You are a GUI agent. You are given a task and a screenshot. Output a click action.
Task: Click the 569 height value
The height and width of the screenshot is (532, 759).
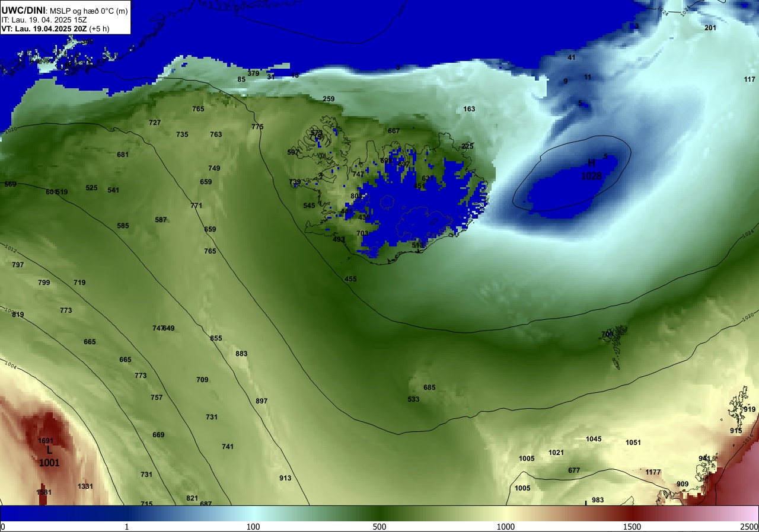[x=10, y=184]
